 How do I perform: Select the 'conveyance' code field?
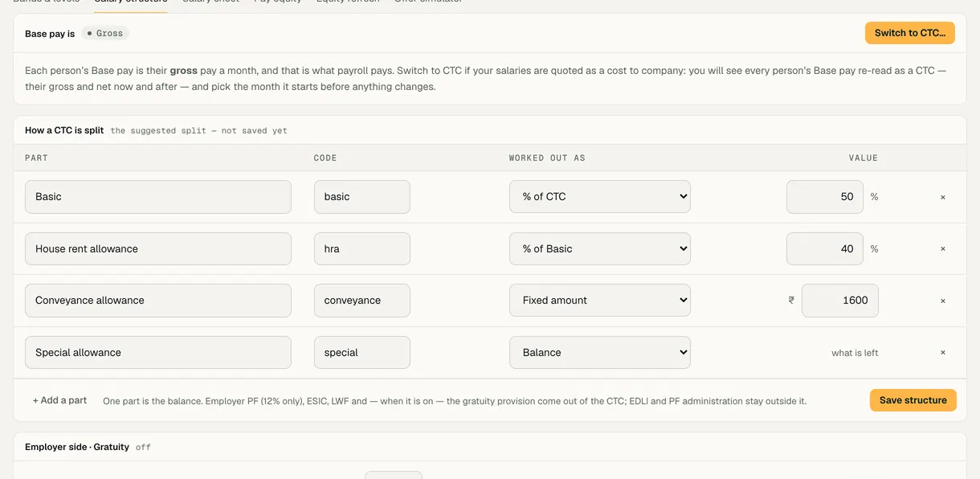click(x=362, y=301)
